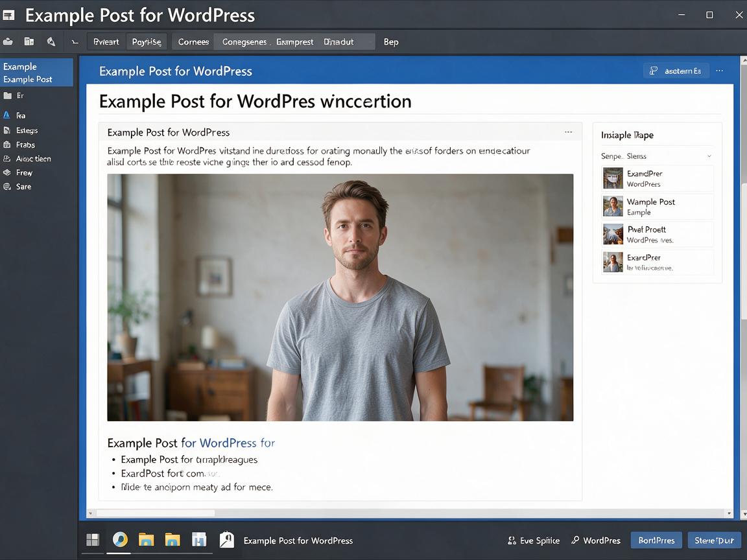Open the ExandPrer WordPrers thumbnail
This screenshot has height=560, width=747.
click(x=613, y=179)
